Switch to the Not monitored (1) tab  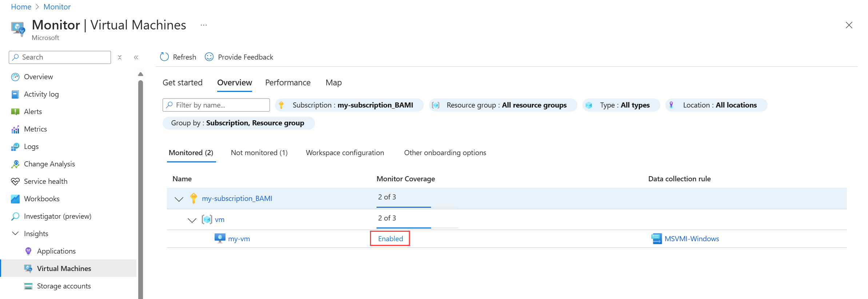click(259, 153)
